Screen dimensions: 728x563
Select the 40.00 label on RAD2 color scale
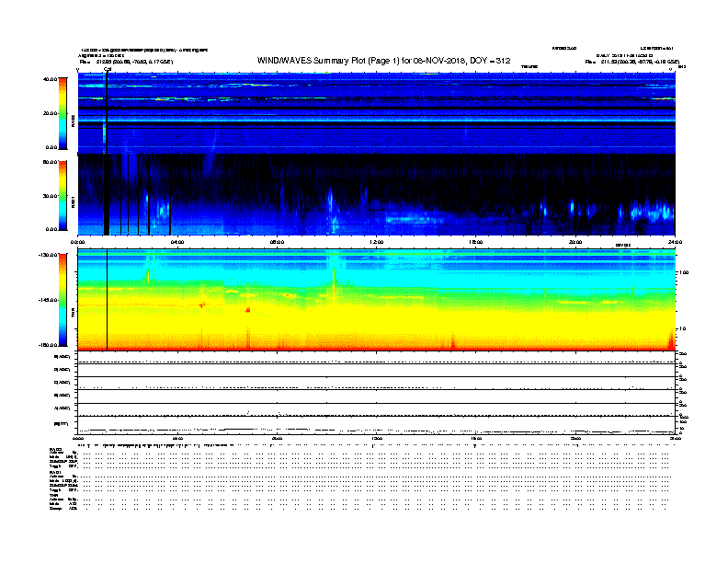click(50, 79)
